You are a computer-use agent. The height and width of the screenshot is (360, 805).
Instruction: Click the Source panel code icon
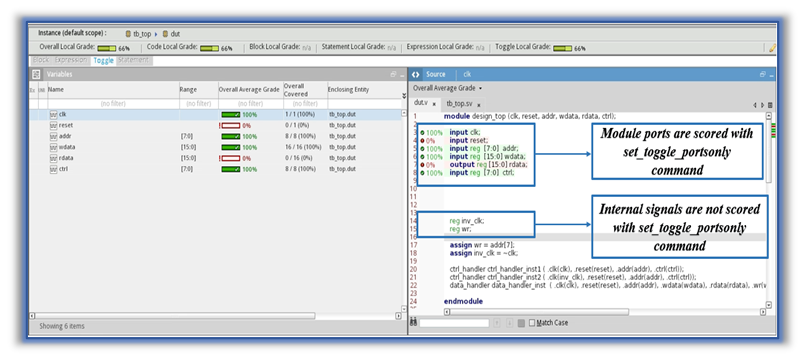pos(416,74)
